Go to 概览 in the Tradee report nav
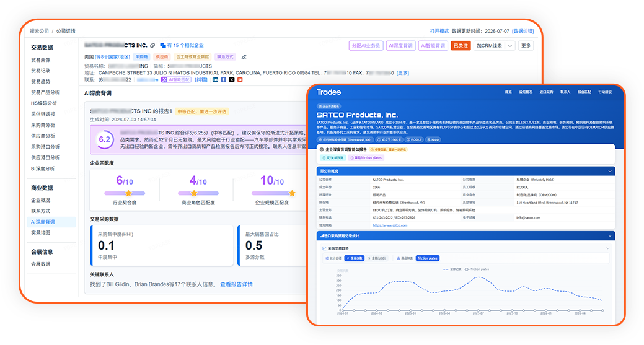The height and width of the screenshot is (345, 644). pos(508,92)
